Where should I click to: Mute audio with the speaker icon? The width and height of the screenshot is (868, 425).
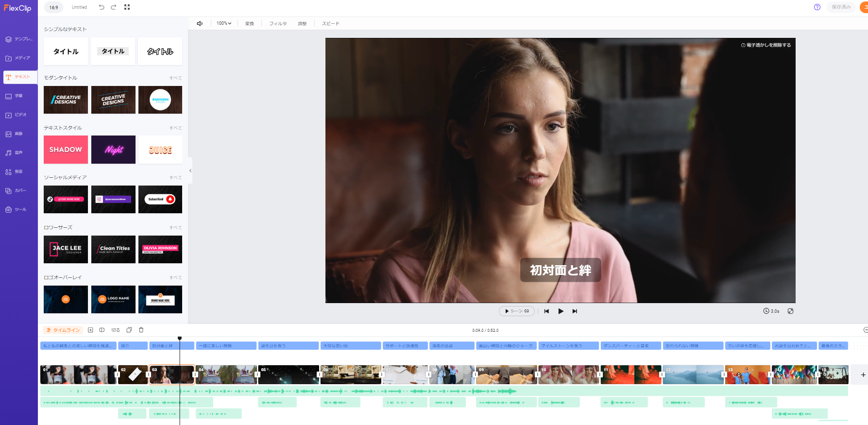pyautogui.click(x=200, y=23)
